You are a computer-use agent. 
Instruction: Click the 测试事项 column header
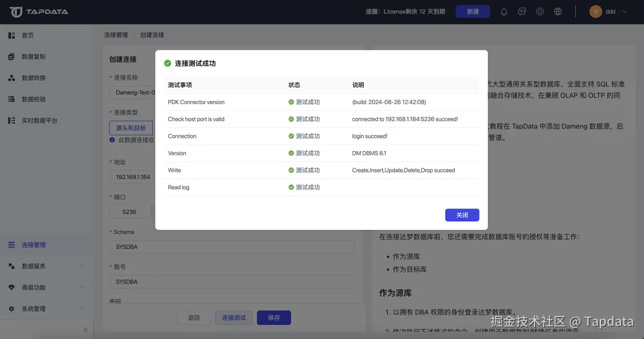click(x=180, y=85)
